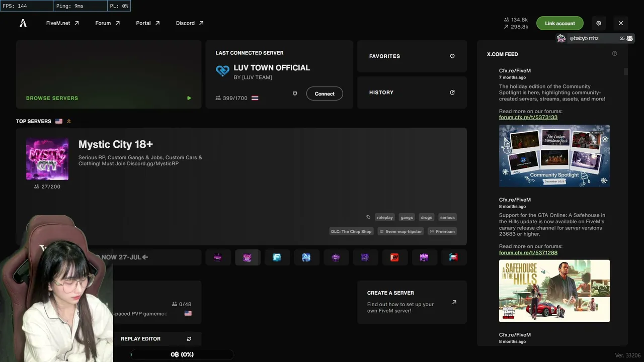This screenshot has width=644, height=362.
Task: Click the heart icon on the Favorites card
Action: pos(452,56)
